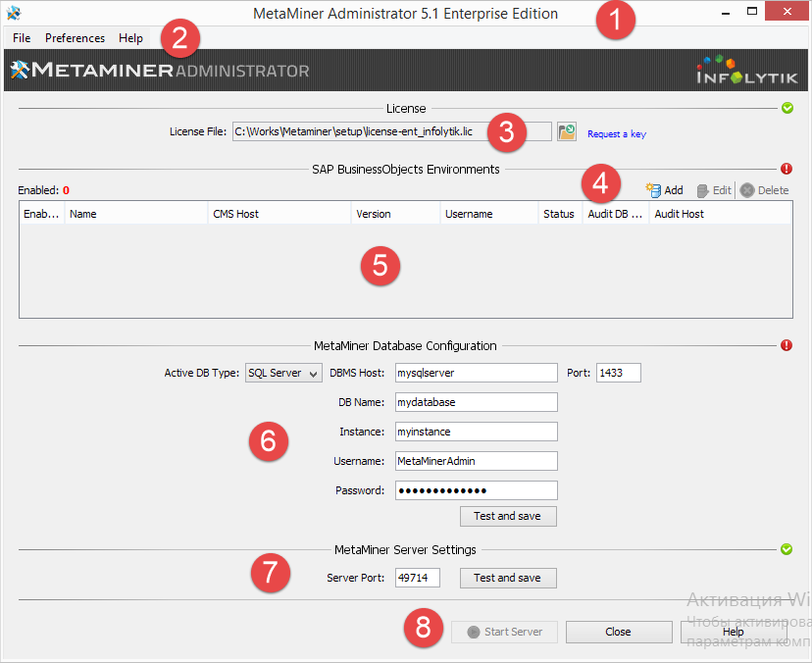Click the Start Server button
Viewport: 812px width, 663px height.
(504, 632)
